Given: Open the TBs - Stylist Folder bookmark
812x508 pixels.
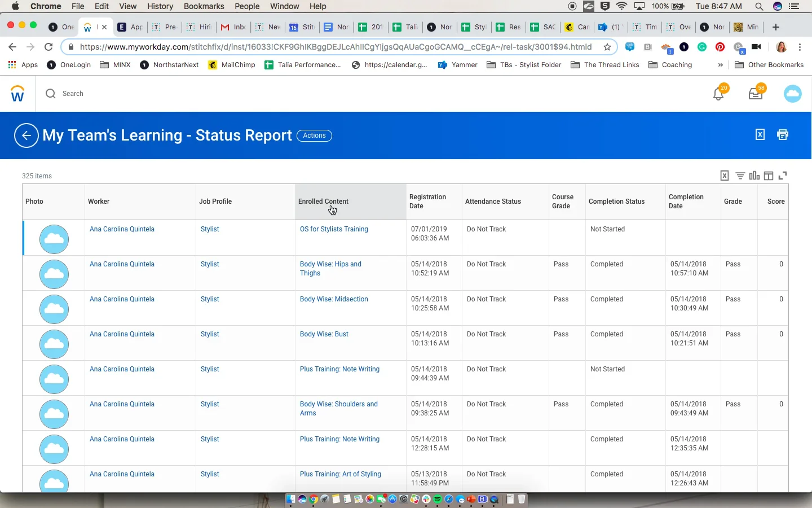Looking at the screenshot, I should [x=524, y=65].
